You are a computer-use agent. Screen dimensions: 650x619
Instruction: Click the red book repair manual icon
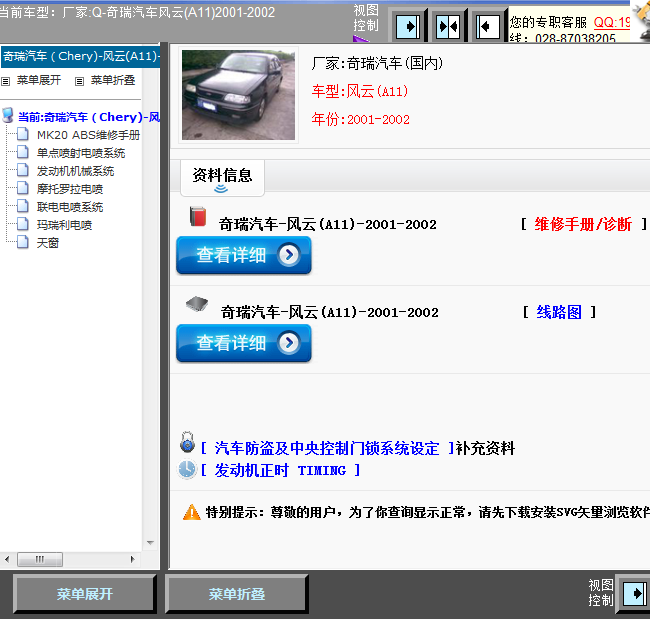point(198,216)
